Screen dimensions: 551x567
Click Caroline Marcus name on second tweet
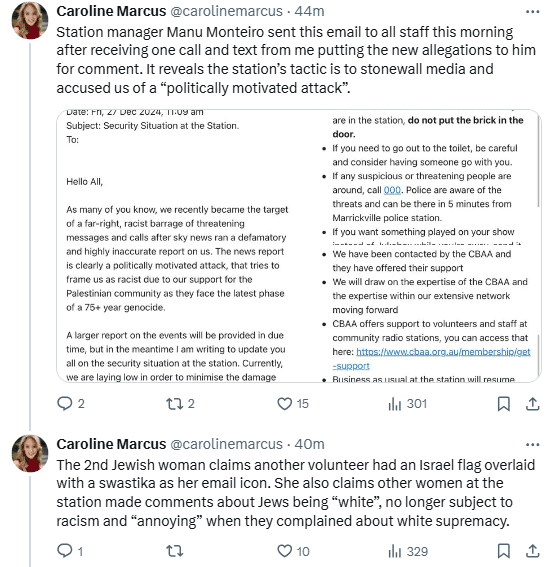pos(111,444)
